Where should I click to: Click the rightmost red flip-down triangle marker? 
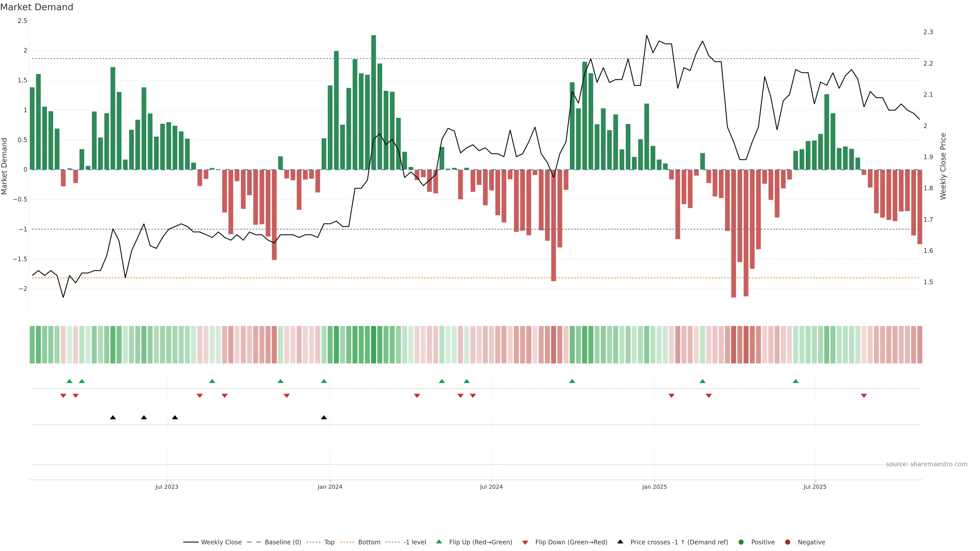click(x=864, y=396)
